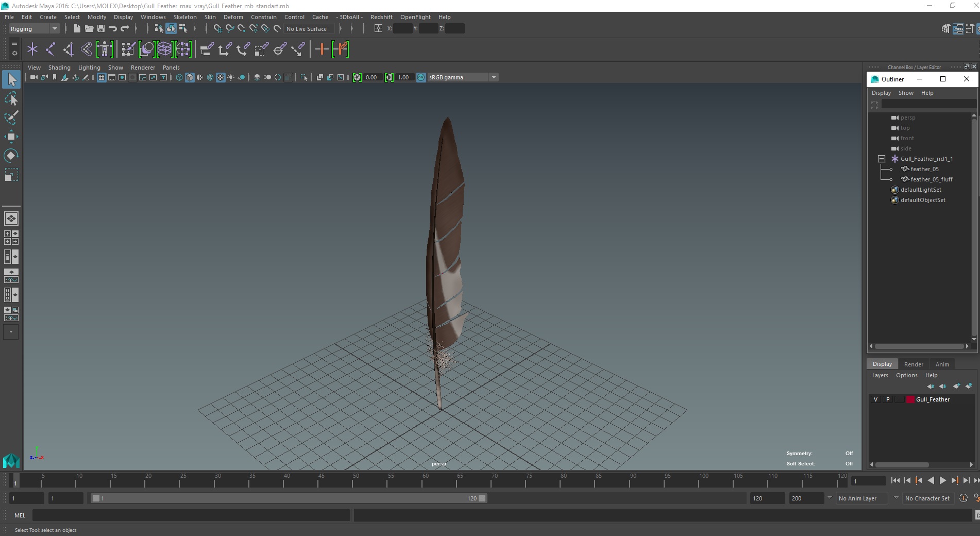Select the Locator shelf icon
The height and width of the screenshot is (536, 980).
(x=32, y=49)
